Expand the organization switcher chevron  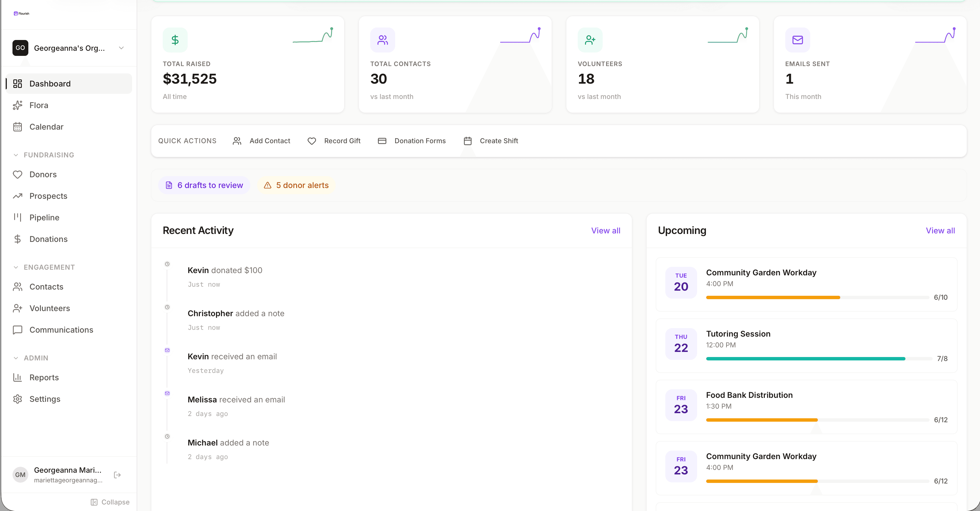coord(121,48)
